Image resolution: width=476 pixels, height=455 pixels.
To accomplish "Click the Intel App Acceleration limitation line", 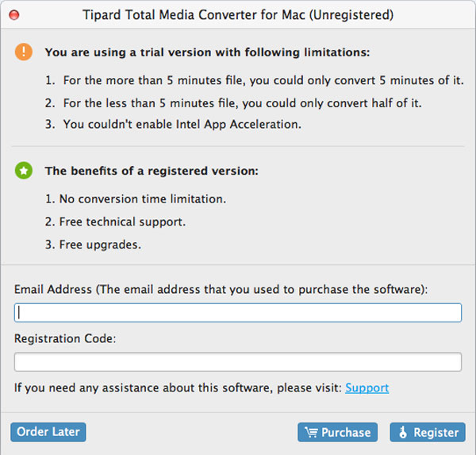I will coord(173,125).
